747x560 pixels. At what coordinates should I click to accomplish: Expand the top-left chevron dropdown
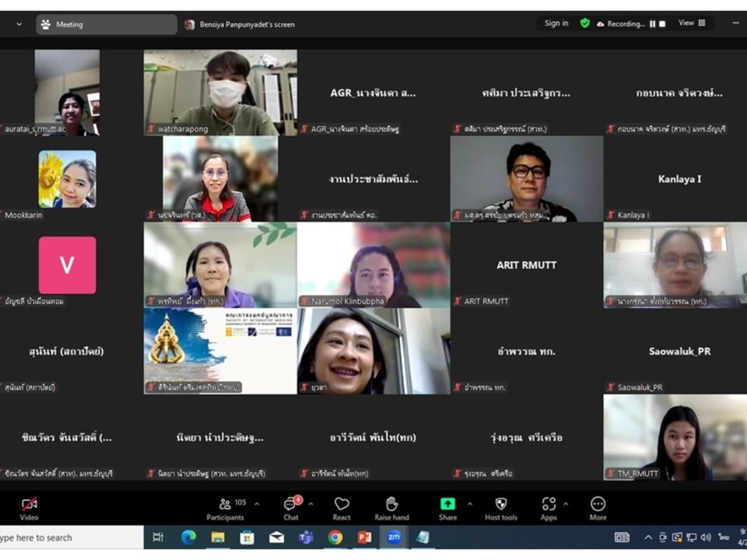click(19, 24)
